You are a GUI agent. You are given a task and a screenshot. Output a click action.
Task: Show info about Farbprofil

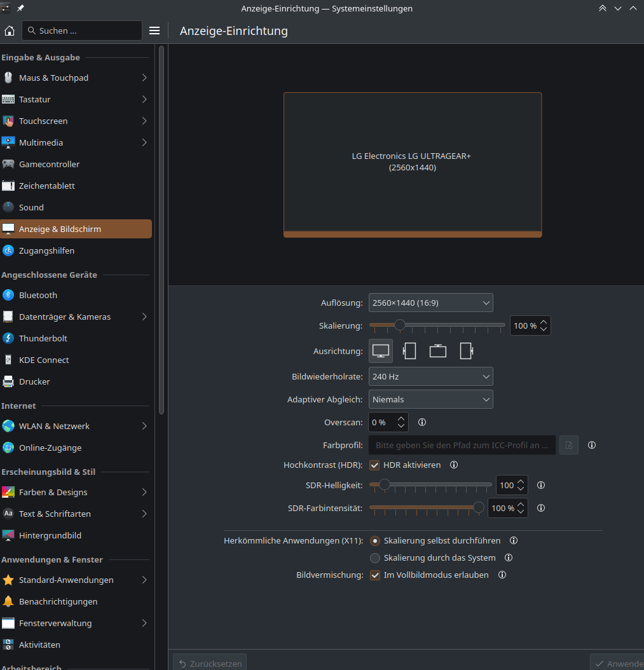tap(591, 445)
